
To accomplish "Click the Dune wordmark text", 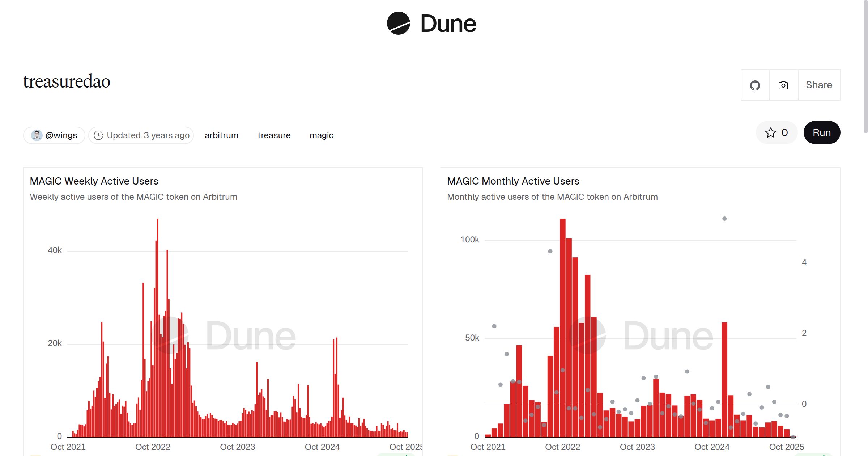I will point(448,24).
